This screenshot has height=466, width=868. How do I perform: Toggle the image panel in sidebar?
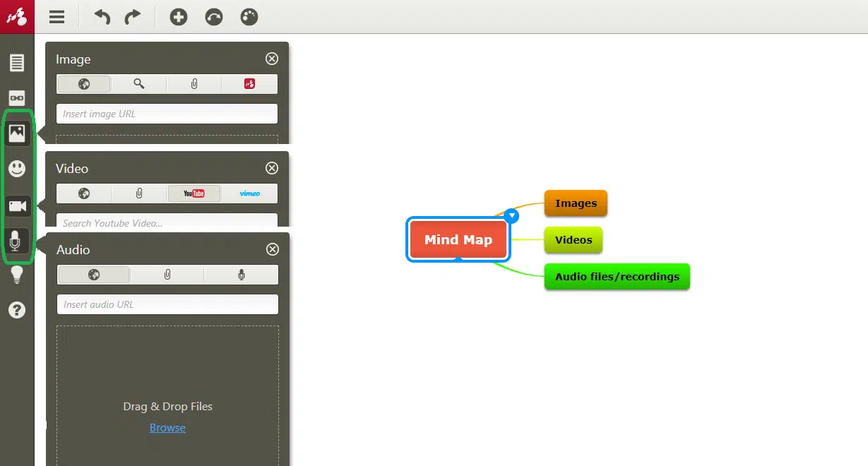(17, 133)
